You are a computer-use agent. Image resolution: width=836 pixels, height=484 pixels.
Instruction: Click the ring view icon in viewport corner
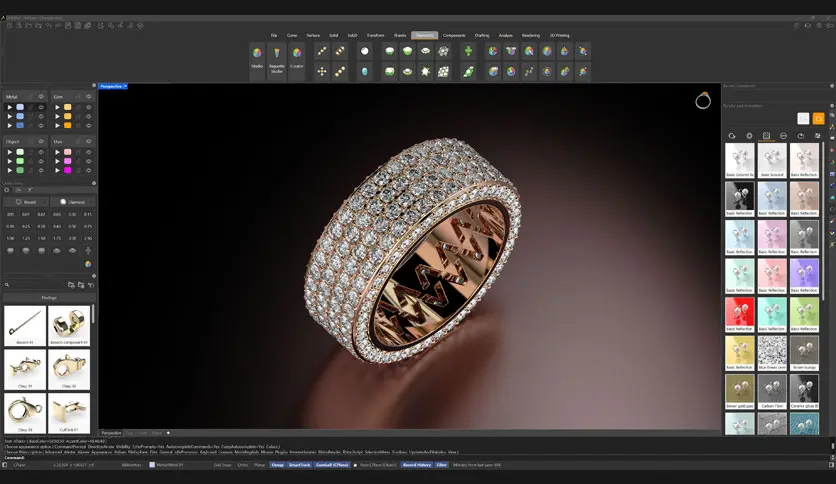703,100
